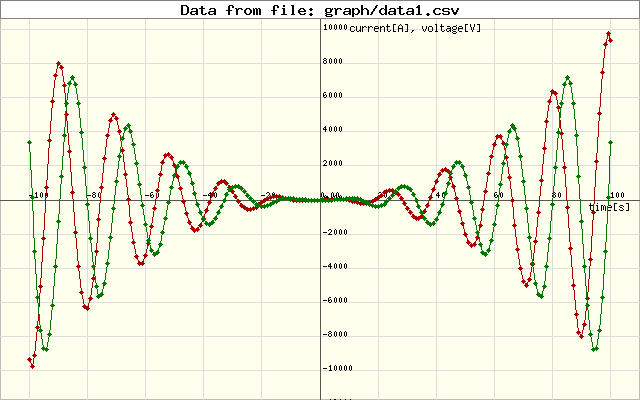Screen dimensions: 640x400
Task: Click the graph title 'Data from file: graph/data1.csv'
Action: tap(320, 10)
